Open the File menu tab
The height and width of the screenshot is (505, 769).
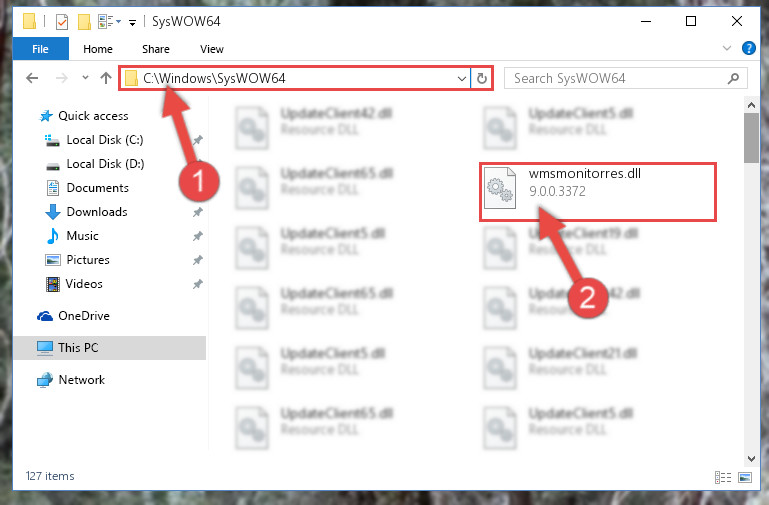tap(40, 49)
